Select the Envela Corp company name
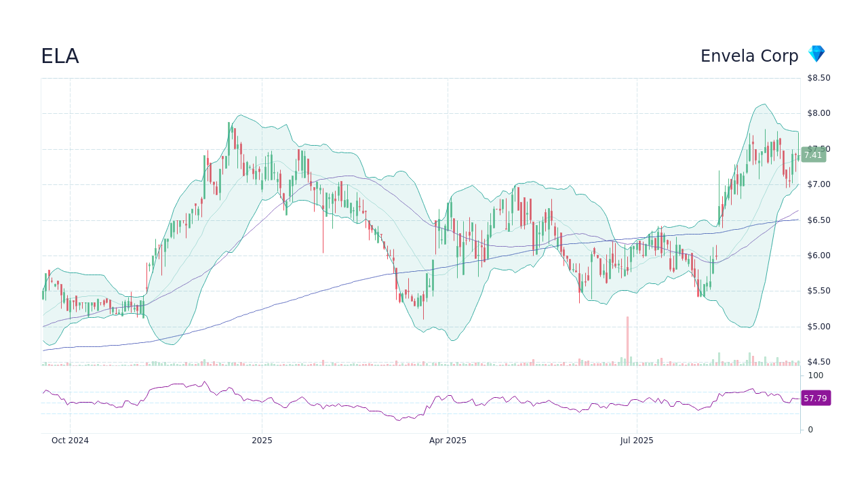 point(749,56)
